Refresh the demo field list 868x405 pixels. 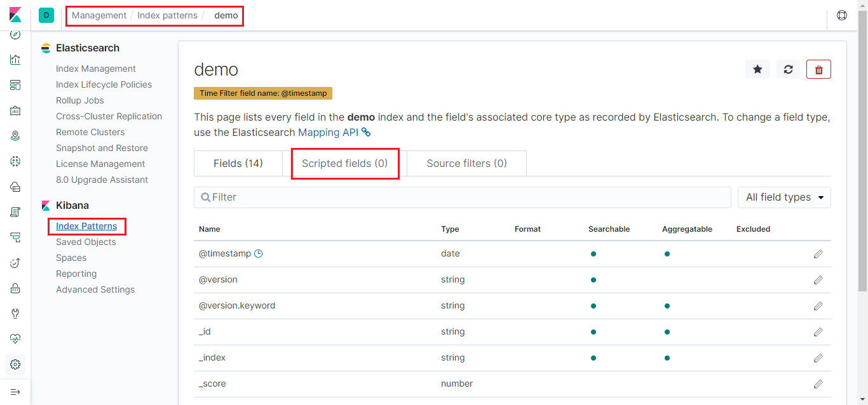(788, 70)
